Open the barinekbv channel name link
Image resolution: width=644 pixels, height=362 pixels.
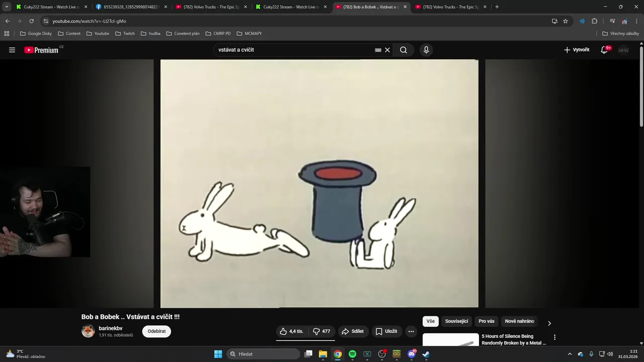(x=111, y=328)
